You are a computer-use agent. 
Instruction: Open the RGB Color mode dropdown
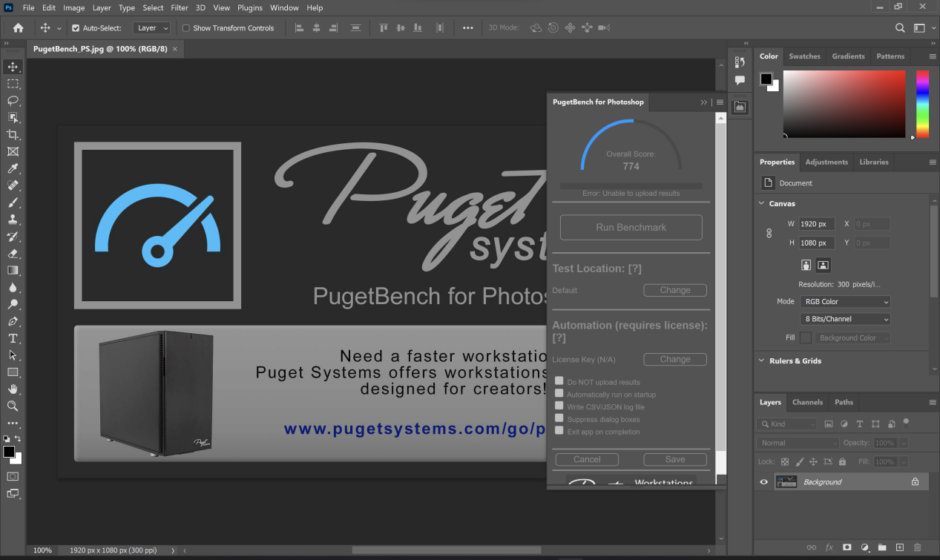coord(845,302)
